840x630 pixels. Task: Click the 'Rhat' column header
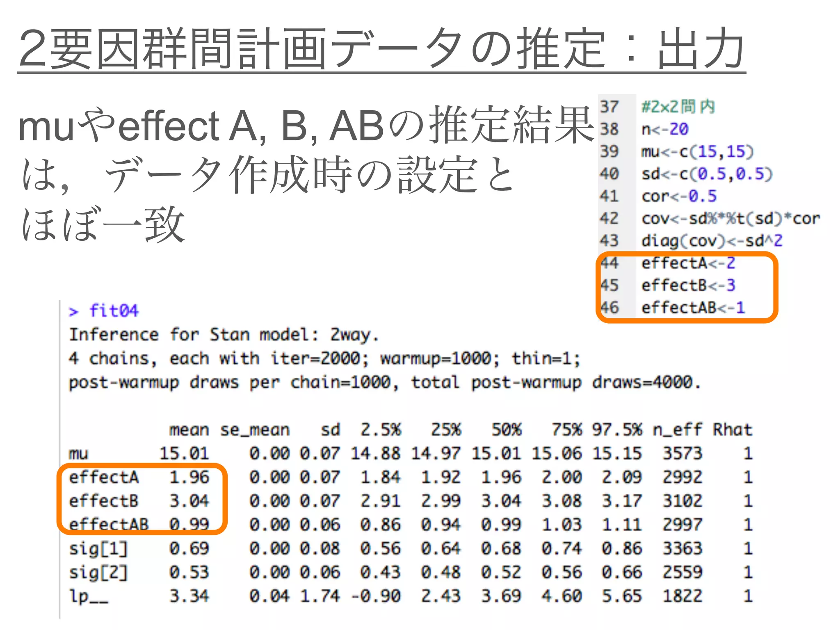click(x=733, y=429)
